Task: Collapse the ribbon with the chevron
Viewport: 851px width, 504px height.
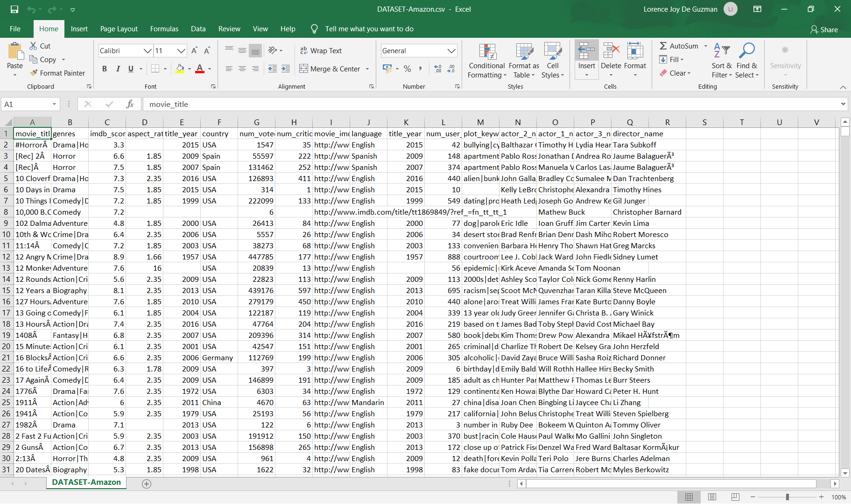Action: [x=843, y=87]
